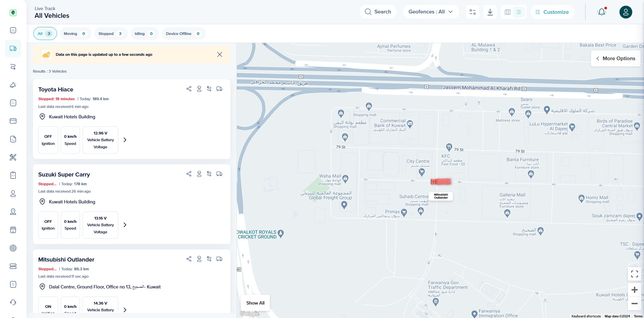This screenshot has height=318, width=644.
Task: Click the Toyota Hiace vehicle name
Action: (x=56, y=89)
